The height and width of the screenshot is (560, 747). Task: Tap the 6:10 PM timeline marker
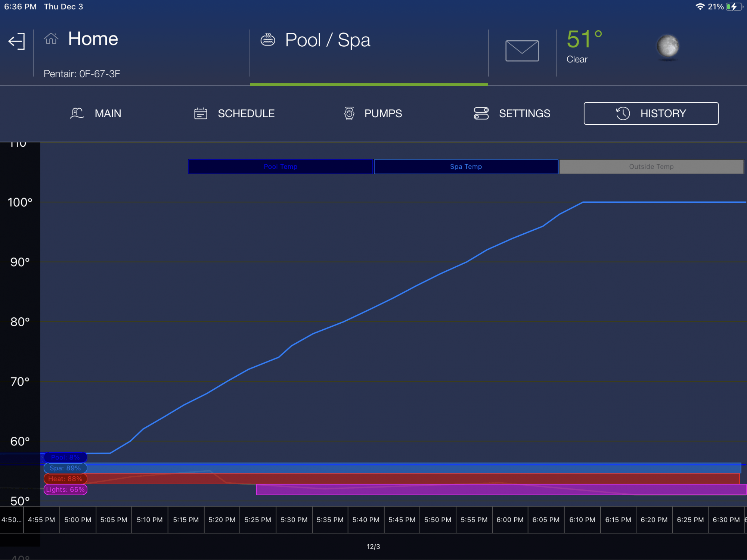coord(582,520)
